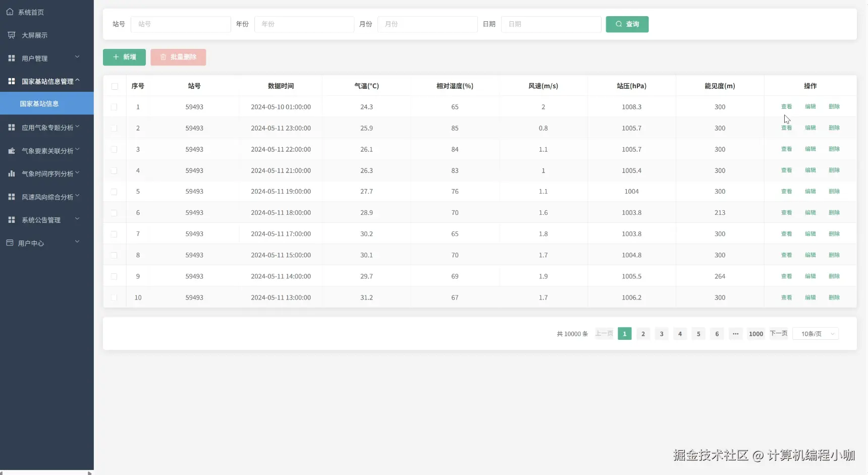Viewport: 868px width, 475px height.
Task: Click 编辑 for row 3
Action: coord(810,149)
